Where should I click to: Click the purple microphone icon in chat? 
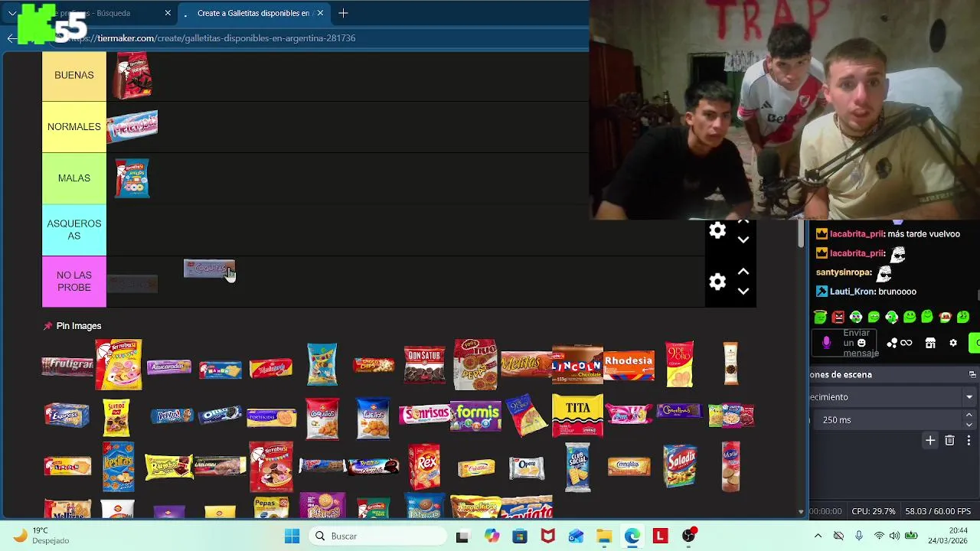coord(826,343)
